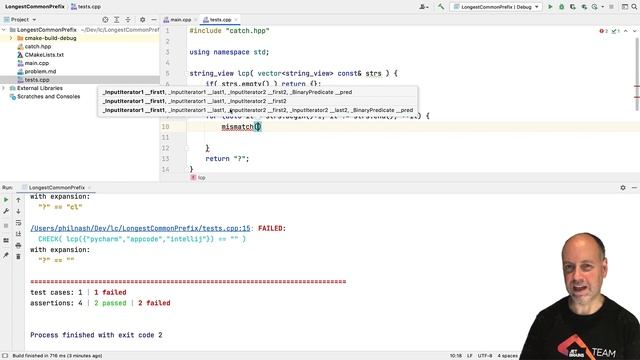This screenshot has height=360, width=640.
Task: Toggle Scroll to End in the Run console
Action: (x=18, y=234)
